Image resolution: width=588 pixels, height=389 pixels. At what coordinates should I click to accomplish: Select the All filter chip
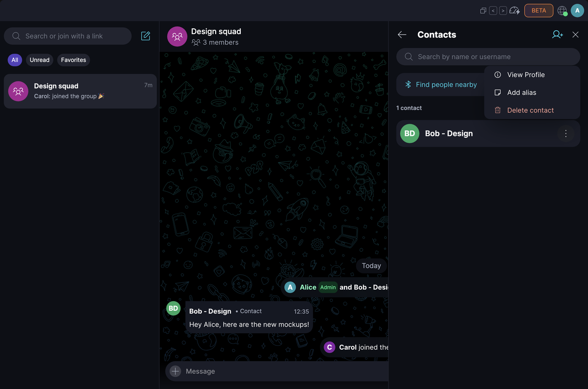15,60
